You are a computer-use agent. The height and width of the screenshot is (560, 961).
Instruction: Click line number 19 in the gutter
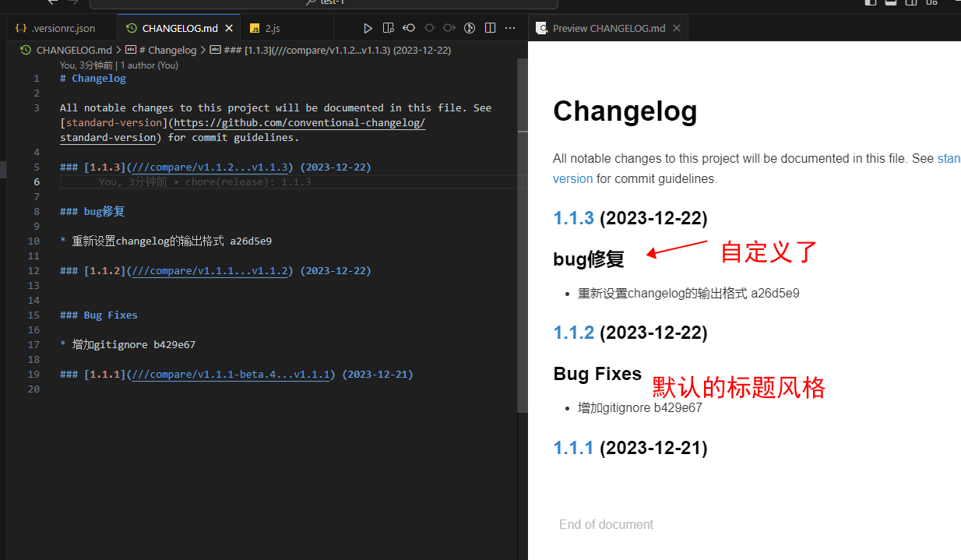tap(33, 375)
